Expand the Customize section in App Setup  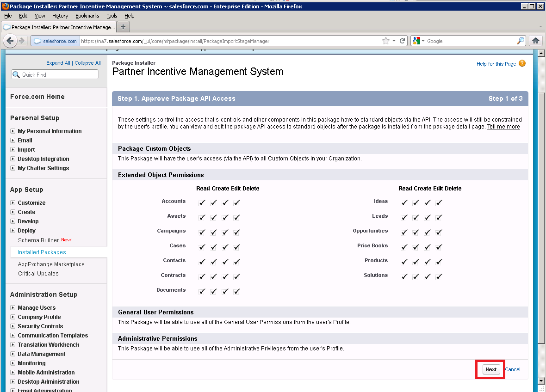tap(13, 202)
